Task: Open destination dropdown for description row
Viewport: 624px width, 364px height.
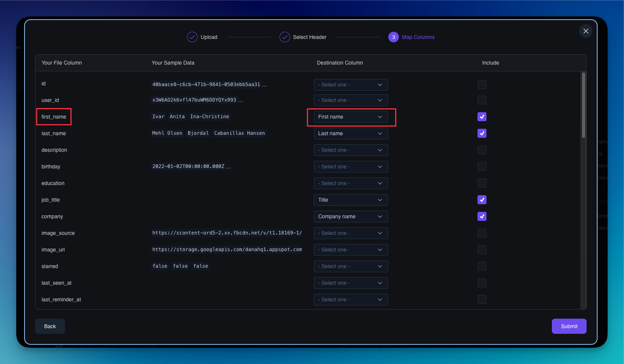Action: (351, 150)
